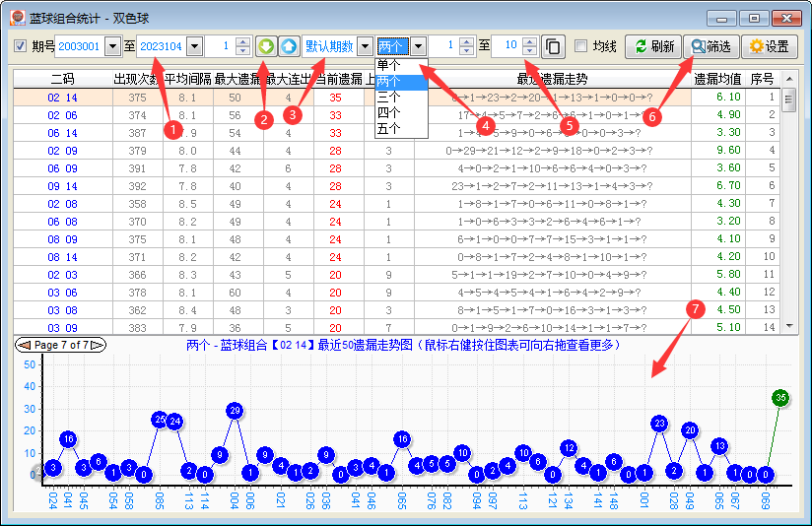Select the row for combination 06 14
The image size is (812, 526).
62,132
